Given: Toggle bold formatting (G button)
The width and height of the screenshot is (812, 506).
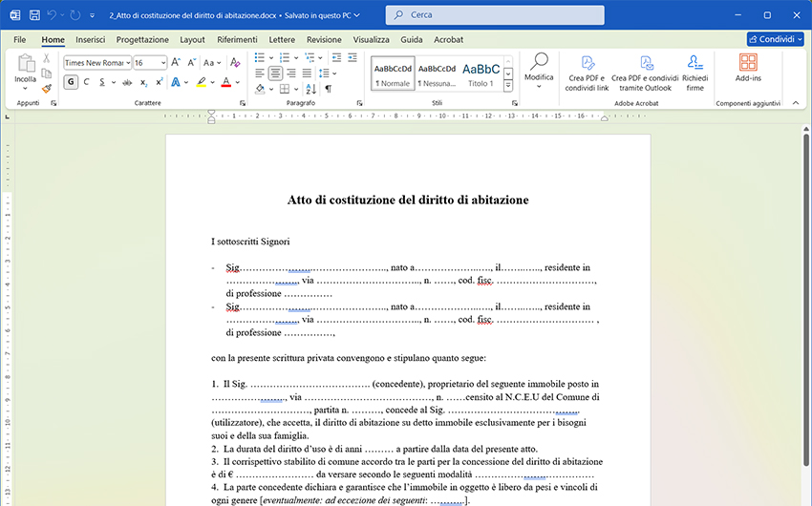Looking at the screenshot, I should coord(71,82).
